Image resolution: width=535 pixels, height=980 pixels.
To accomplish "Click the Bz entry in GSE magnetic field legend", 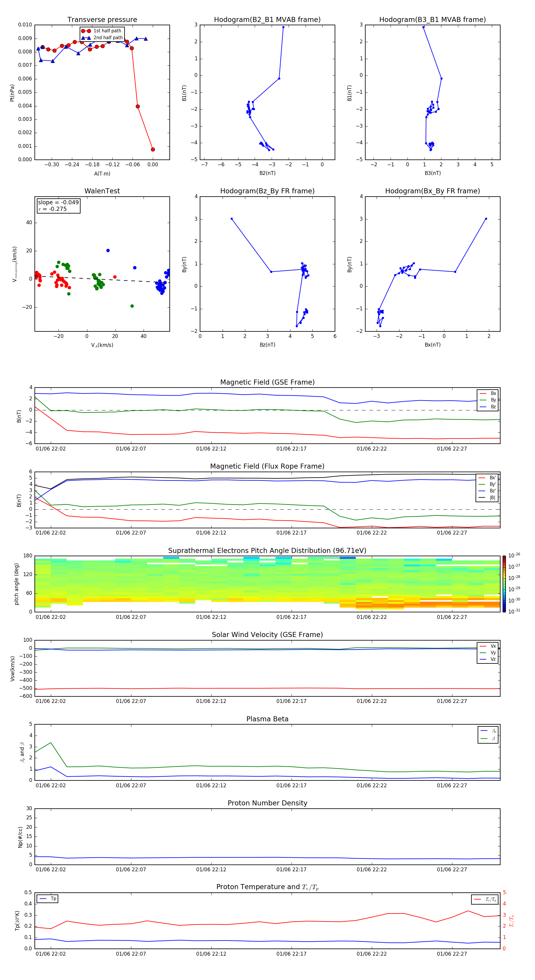I will pos(488,407).
